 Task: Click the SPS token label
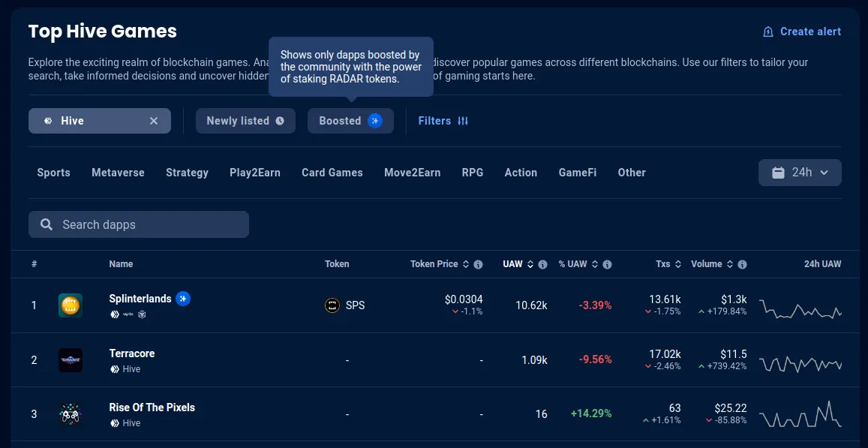(356, 305)
